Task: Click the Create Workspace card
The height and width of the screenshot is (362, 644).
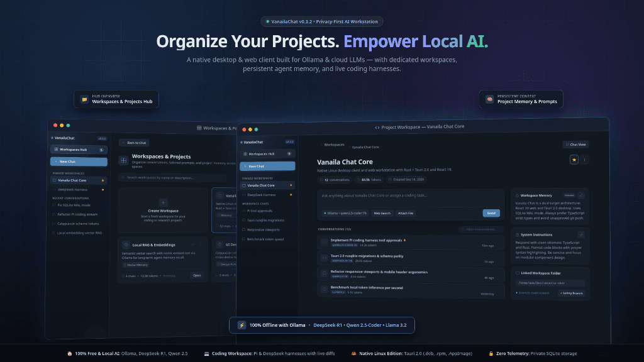Action: [x=163, y=211]
